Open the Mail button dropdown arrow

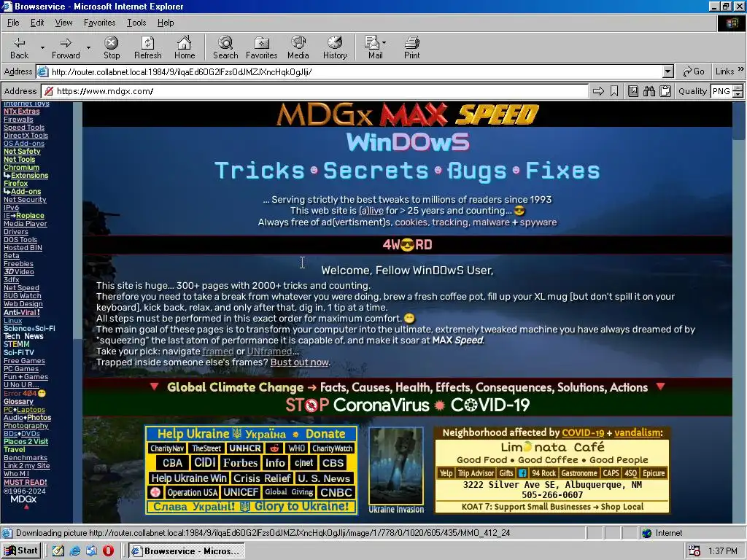384,43
